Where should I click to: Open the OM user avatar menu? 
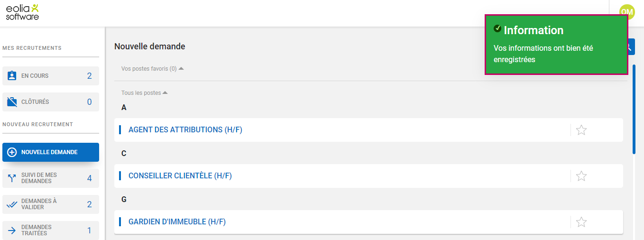[x=626, y=10]
